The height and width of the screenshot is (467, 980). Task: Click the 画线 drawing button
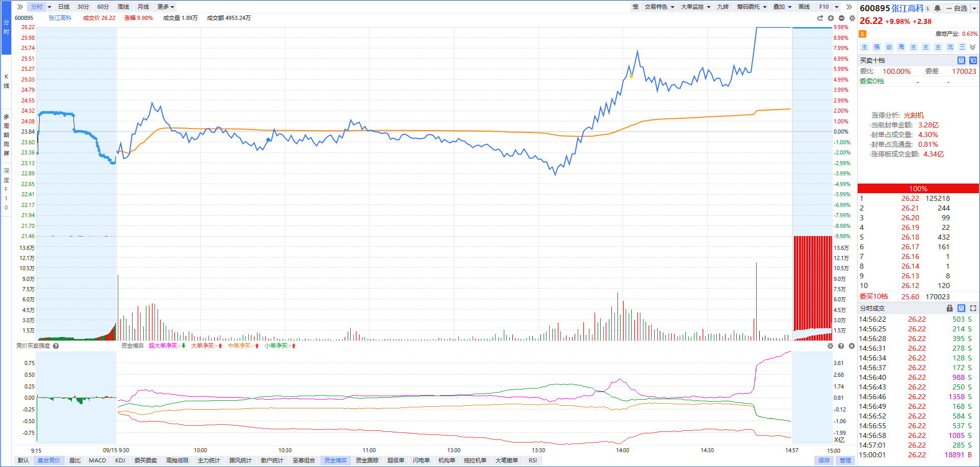pyautogui.click(x=804, y=7)
